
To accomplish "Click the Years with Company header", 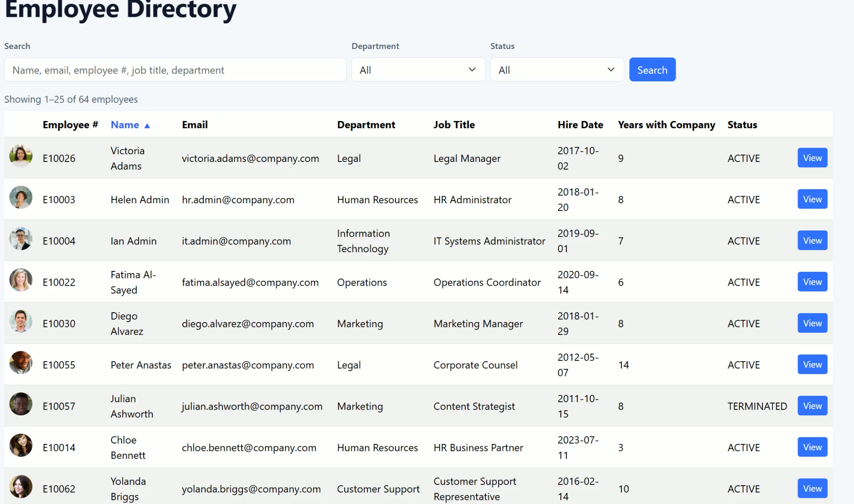I will 667,125.
